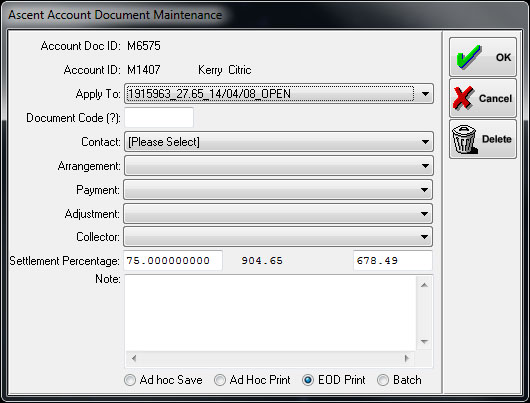This screenshot has height=403, width=530.
Task: Expand the Collector dropdown
Action: [278, 237]
